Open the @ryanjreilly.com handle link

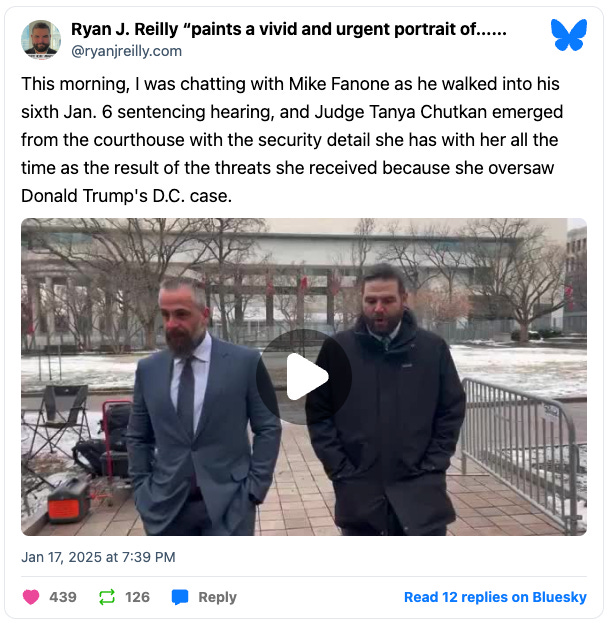coord(126,51)
